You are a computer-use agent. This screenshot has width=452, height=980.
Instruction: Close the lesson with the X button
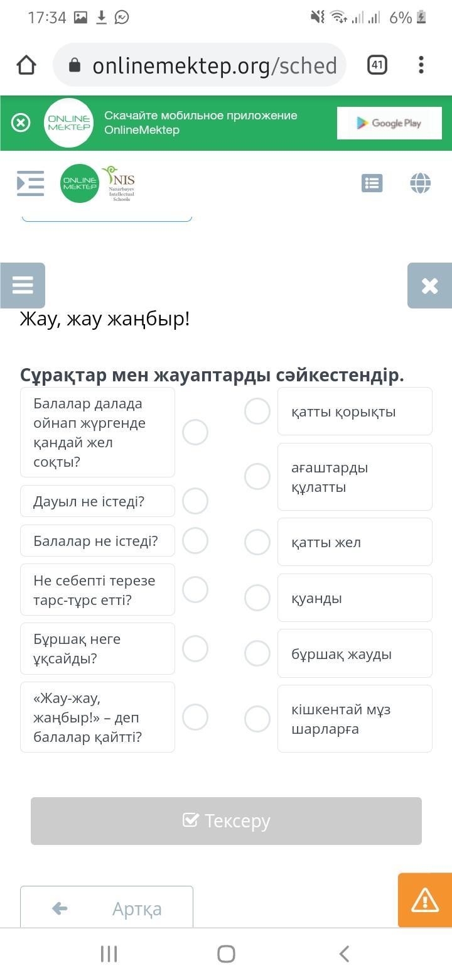(429, 285)
